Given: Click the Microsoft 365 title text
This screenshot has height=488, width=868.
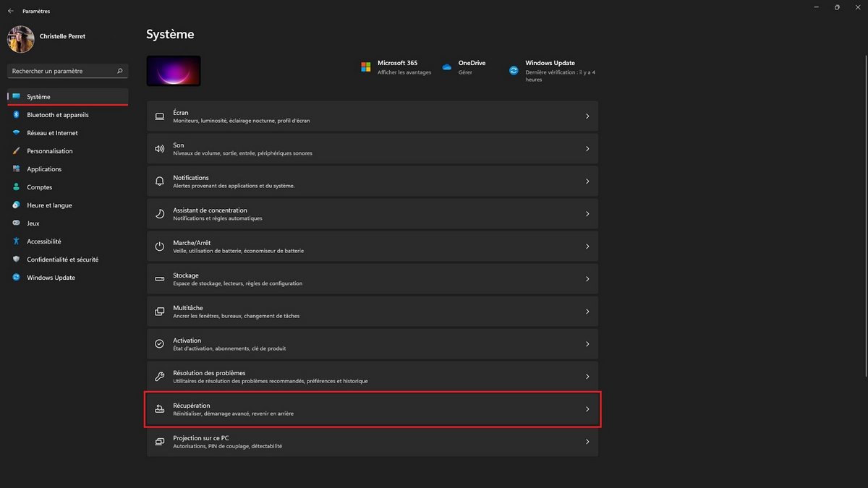Looking at the screenshot, I should click(x=397, y=63).
